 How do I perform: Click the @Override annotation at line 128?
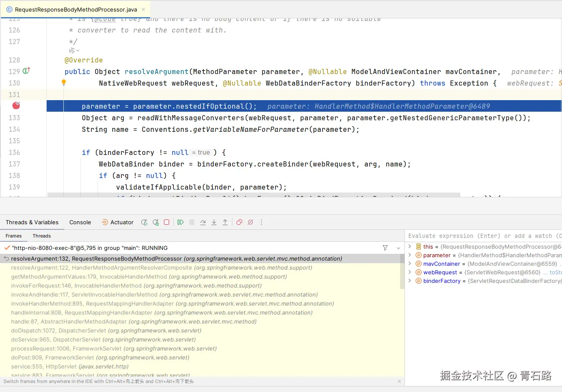pyautogui.click(x=83, y=60)
